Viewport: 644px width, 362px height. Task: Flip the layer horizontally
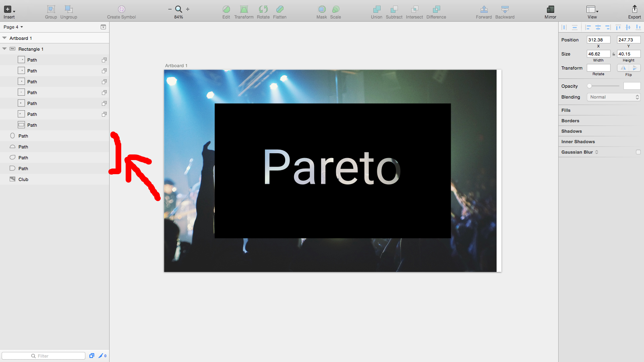click(623, 68)
